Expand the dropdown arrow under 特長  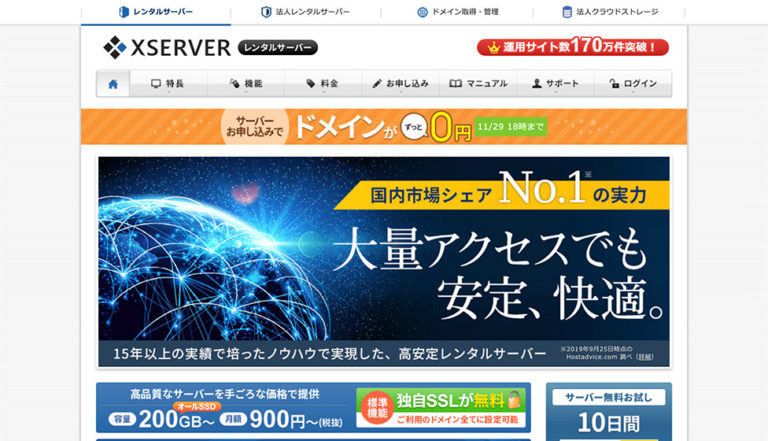pyautogui.click(x=168, y=92)
